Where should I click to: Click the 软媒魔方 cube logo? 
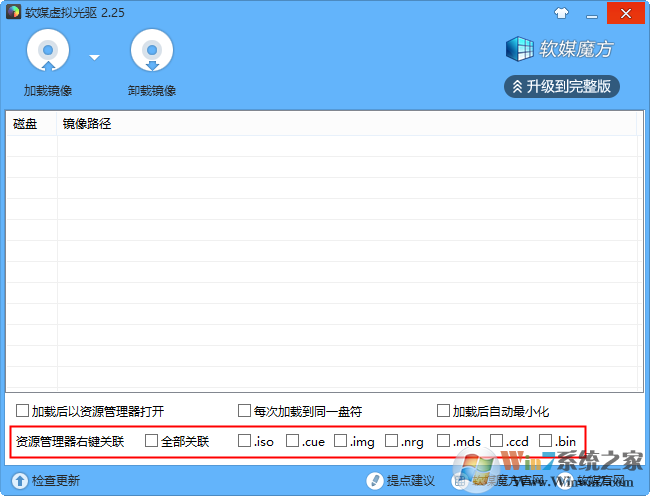(x=519, y=48)
